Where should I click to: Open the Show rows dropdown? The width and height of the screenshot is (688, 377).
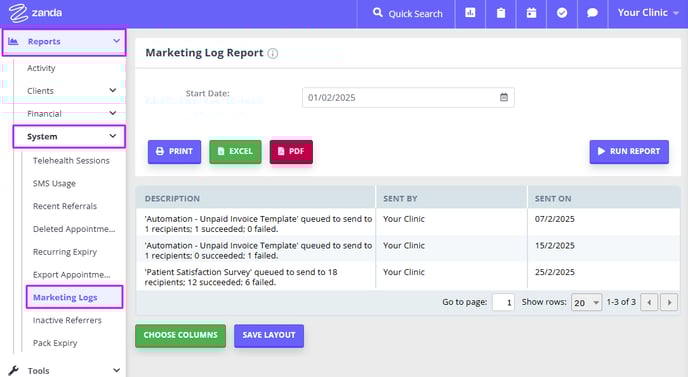[586, 302]
